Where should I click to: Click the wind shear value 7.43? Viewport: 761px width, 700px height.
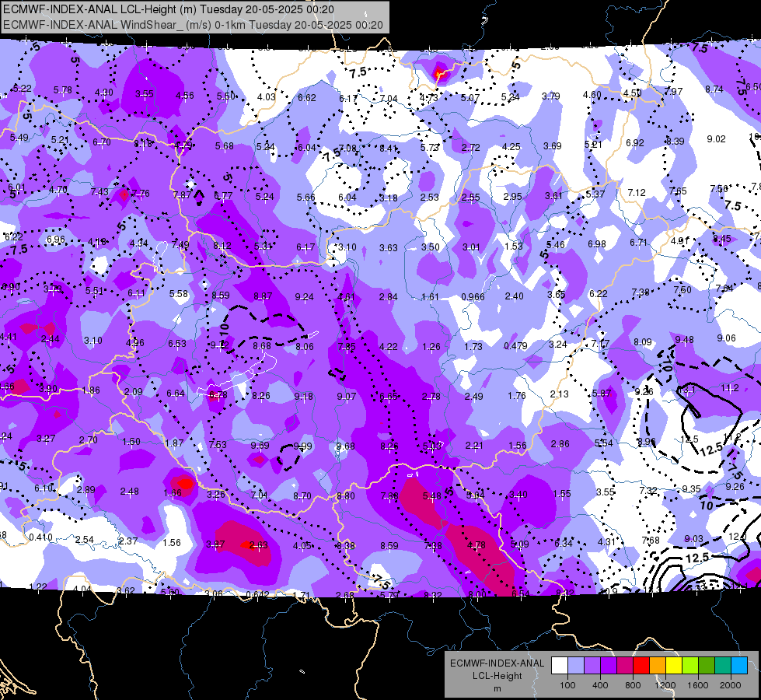coord(99,192)
